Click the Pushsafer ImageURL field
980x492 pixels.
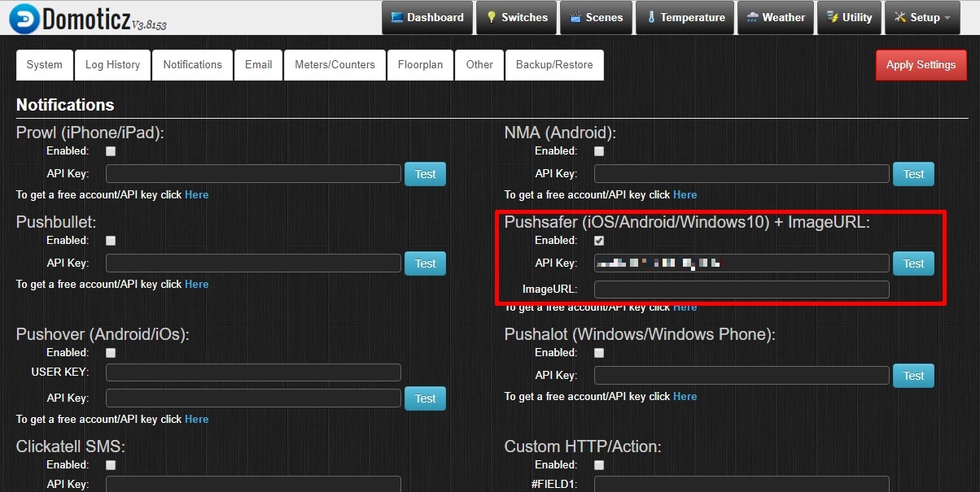click(742, 290)
